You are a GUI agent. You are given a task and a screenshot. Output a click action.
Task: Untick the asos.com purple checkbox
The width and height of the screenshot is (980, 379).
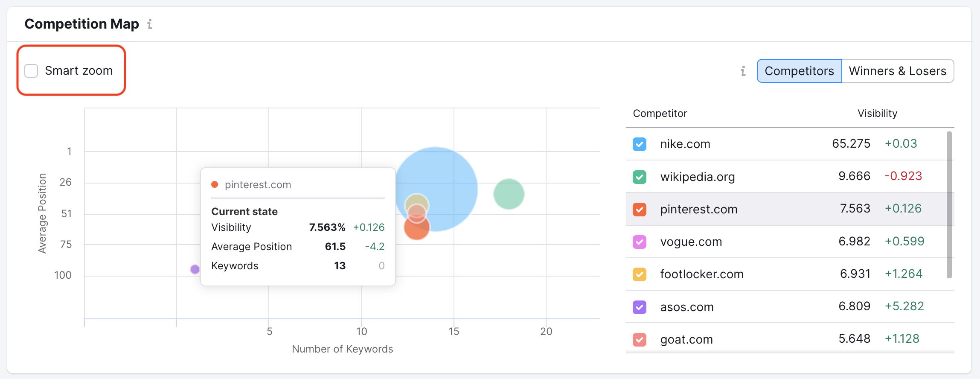point(639,307)
